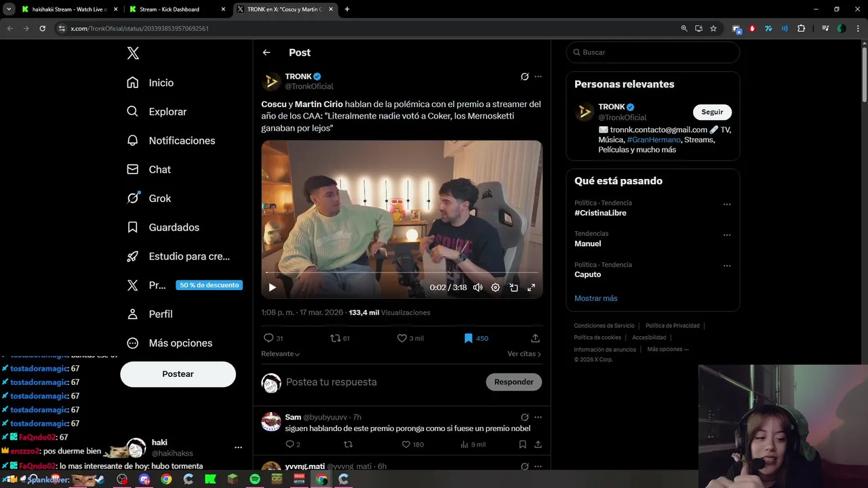Like Sam's reply with 180 likes

pyautogui.click(x=412, y=445)
